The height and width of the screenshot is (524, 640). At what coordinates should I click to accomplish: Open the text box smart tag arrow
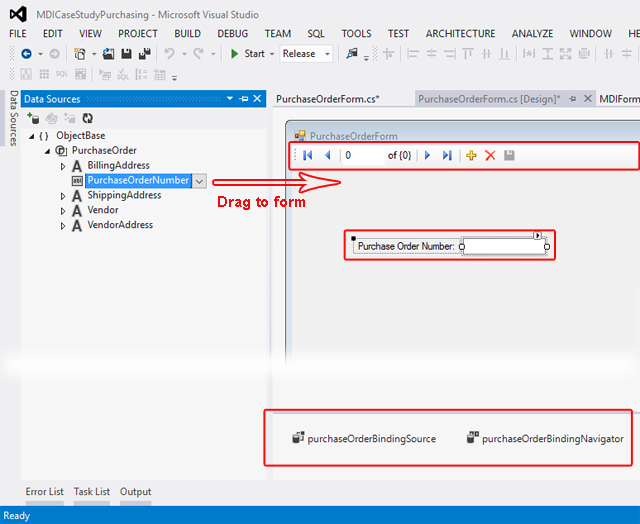point(538,235)
